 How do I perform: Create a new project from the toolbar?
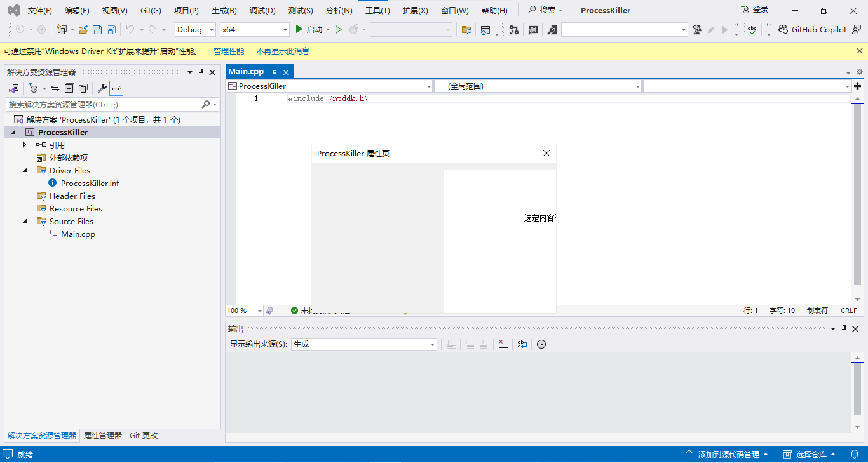click(x=62, y=29)
